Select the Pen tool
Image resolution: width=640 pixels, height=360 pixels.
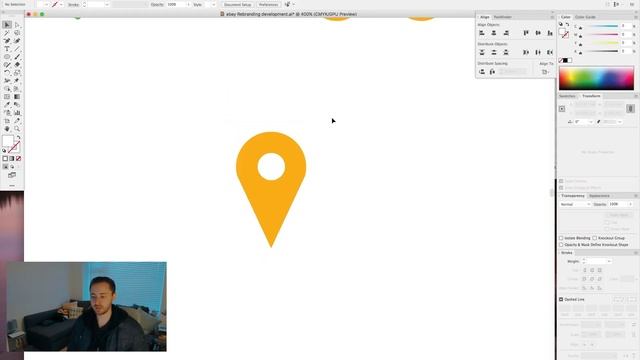pos(7,41)
